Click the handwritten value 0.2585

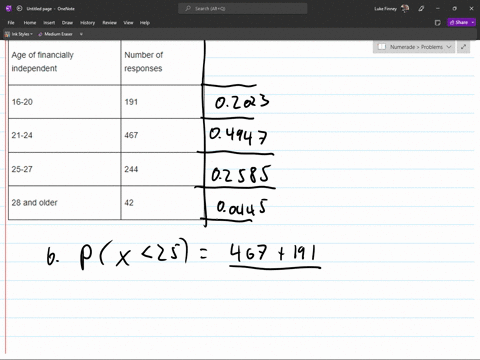[241, 174]
